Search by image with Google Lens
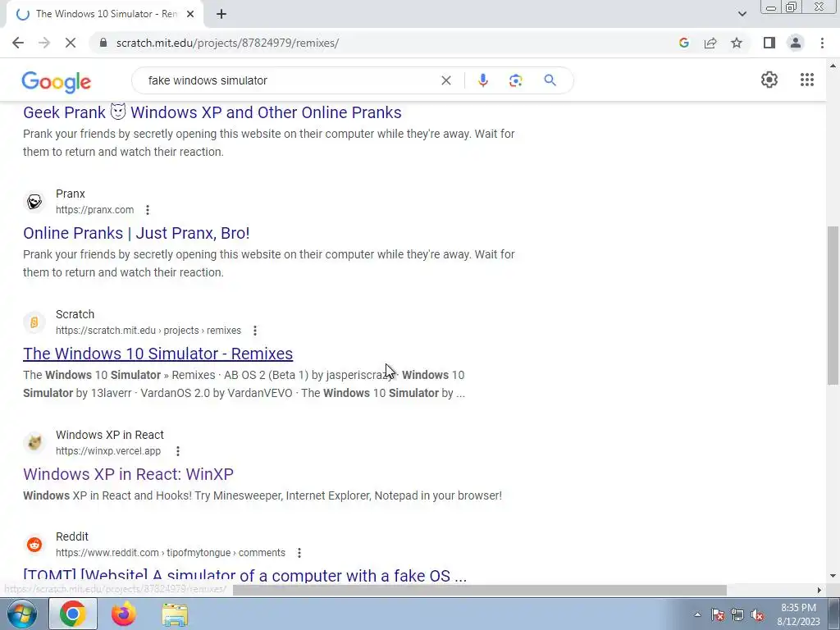Viewport: 840px width, 630px height. (x=515, y=80)
